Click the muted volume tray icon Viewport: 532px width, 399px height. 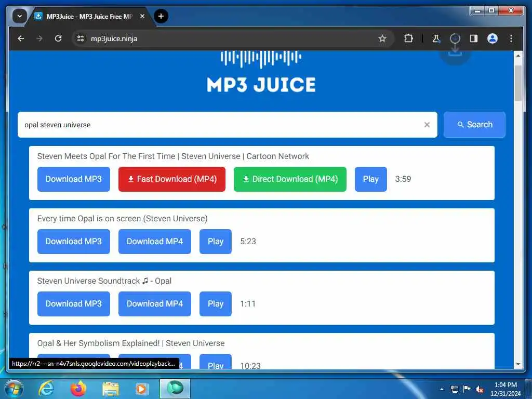480,390
